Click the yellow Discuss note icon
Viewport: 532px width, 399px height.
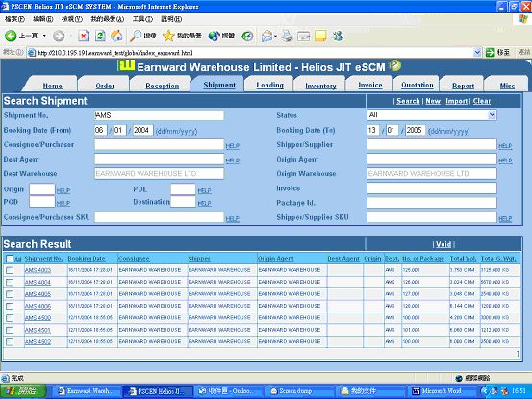pos(320,36)
